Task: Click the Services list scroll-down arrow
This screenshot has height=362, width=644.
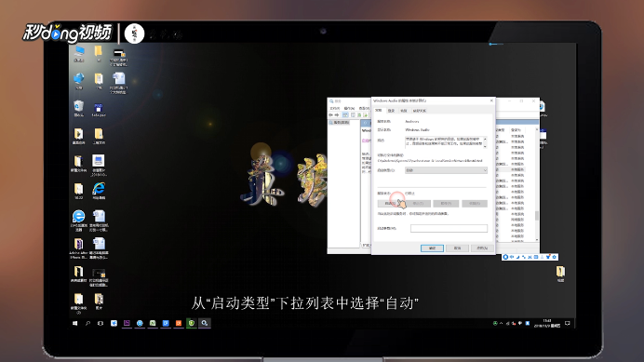Action: pyautogui.click(x=537, y=239)
